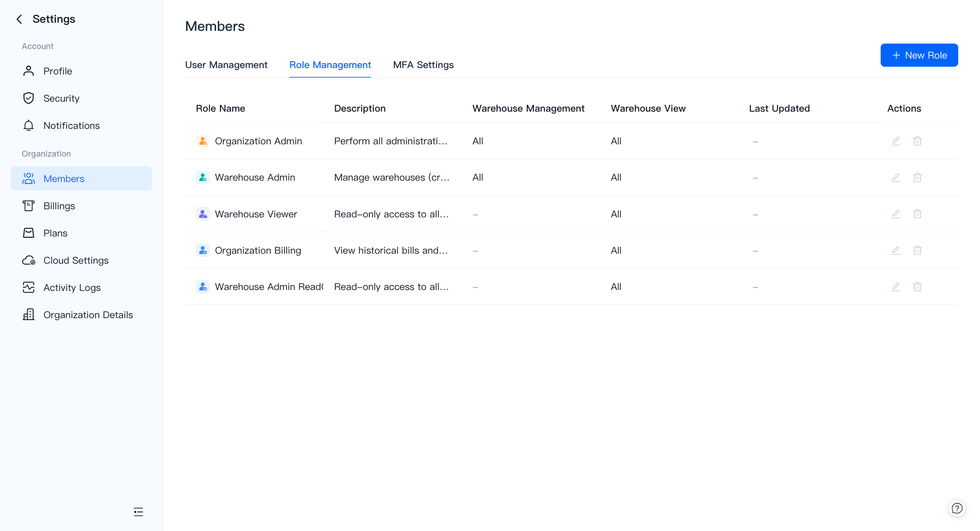Click the back arrow next to Settings
The height and width of the screenshot is (531, 980).
[19, 19]
